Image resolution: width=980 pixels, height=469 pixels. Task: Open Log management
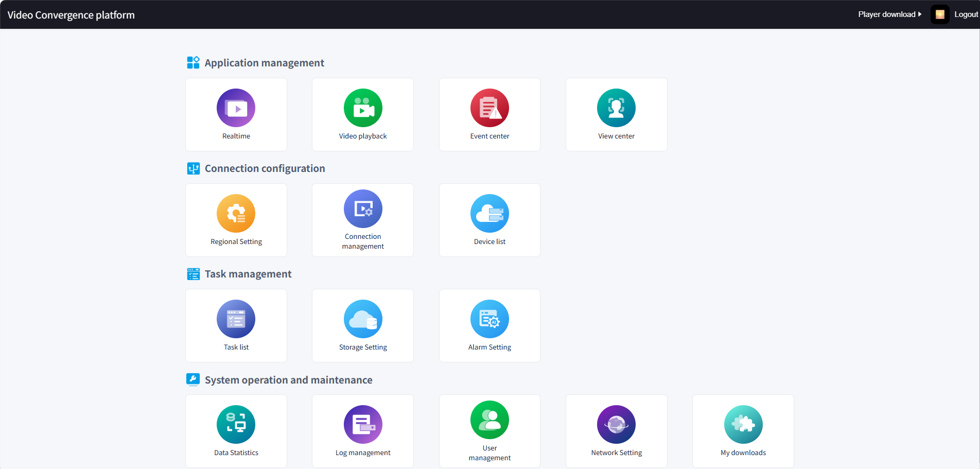pos(363,425)
